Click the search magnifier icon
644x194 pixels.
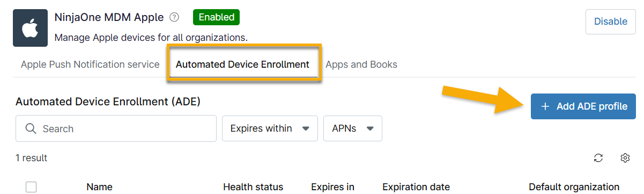coord(31,128)
